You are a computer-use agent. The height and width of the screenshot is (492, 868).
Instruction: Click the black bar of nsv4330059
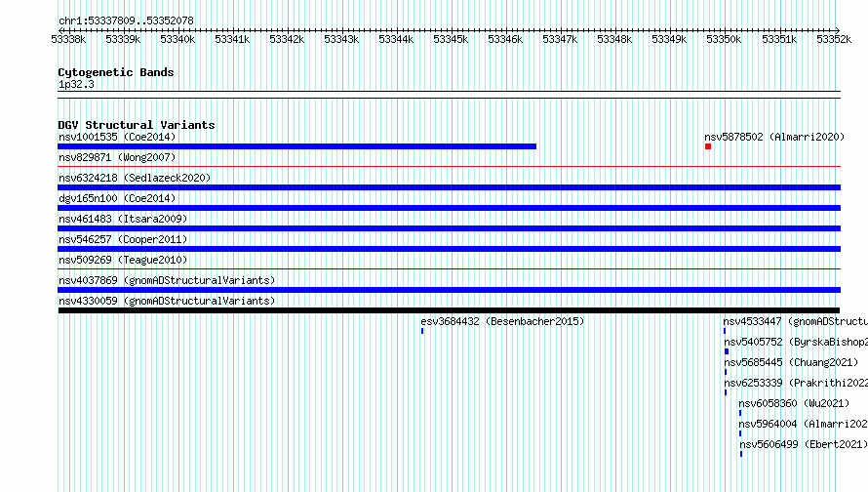coord(449,310)
